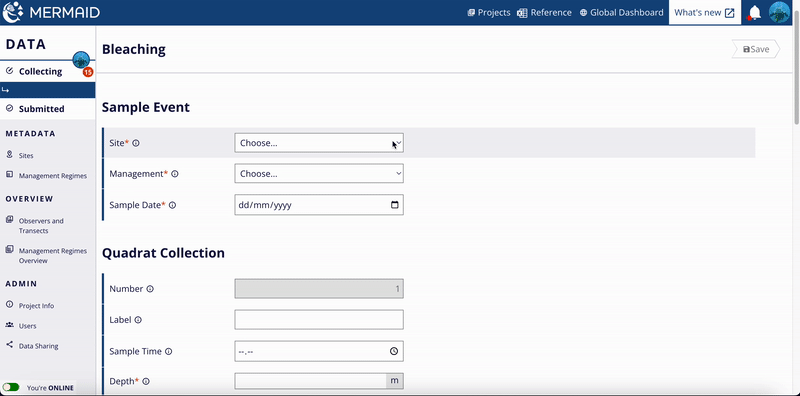Click the Users people icon
800x396 pixels.
point(9,325)
